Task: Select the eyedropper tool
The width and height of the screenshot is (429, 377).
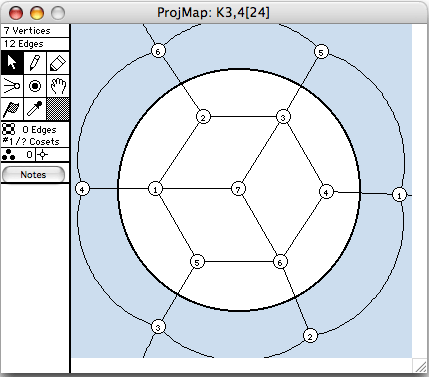Action: [x=35, y=109]
